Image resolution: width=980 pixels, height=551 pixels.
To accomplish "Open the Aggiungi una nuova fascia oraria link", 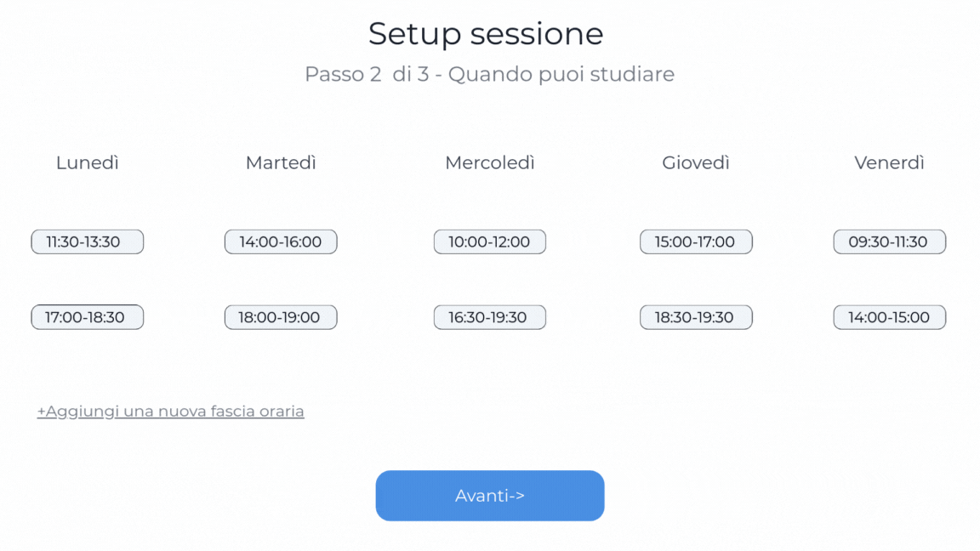I will click(x=170, y=412).
